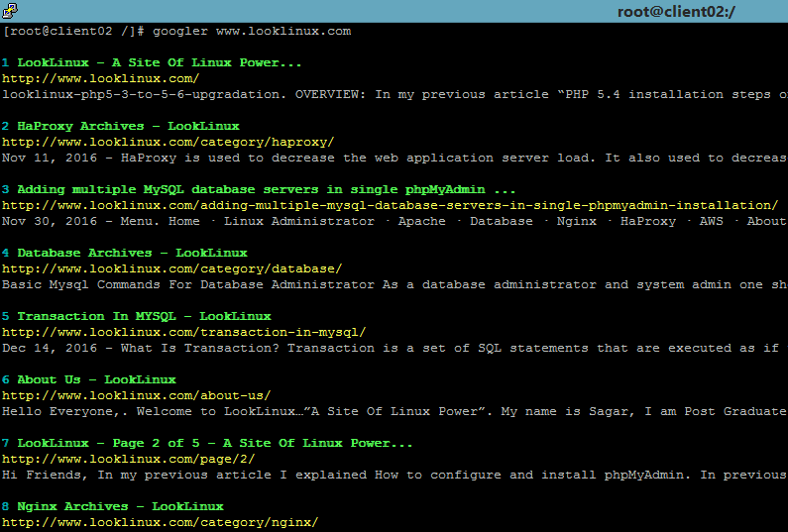This screenshot has height=532, width=788.
Task: Click the Nov 30, 2016 Menu snippet line
Action: click(394, 221)
